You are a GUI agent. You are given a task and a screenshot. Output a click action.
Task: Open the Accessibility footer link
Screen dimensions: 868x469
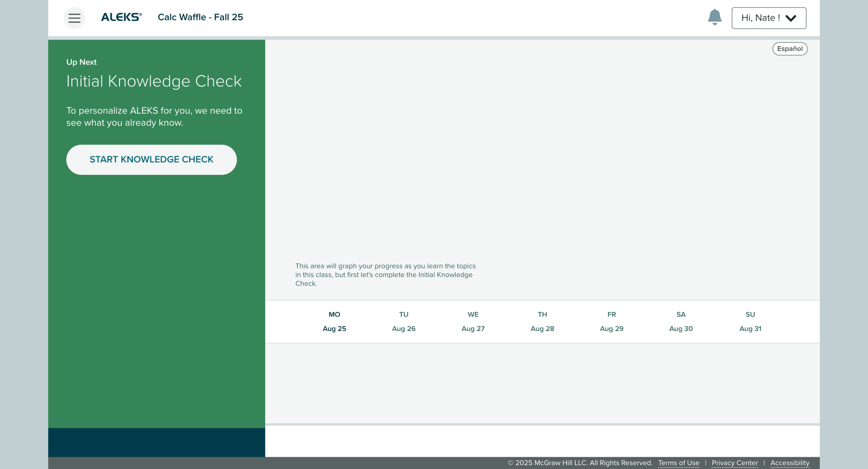coord(789,463)
